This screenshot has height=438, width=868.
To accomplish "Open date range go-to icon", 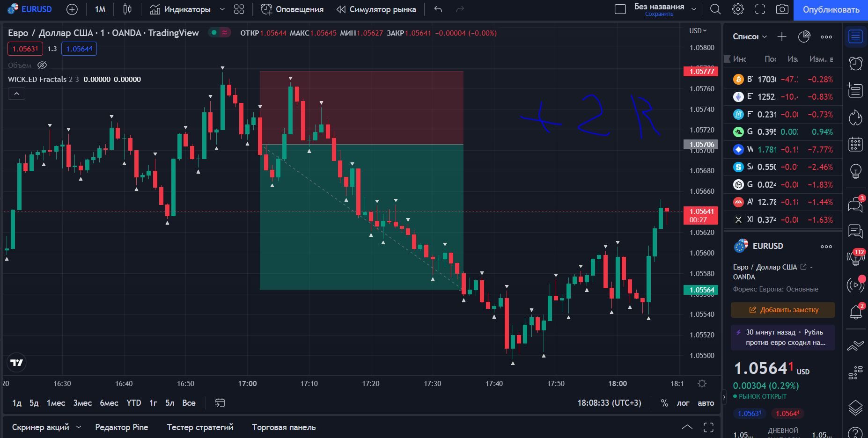I will click(x=220, y=403).
